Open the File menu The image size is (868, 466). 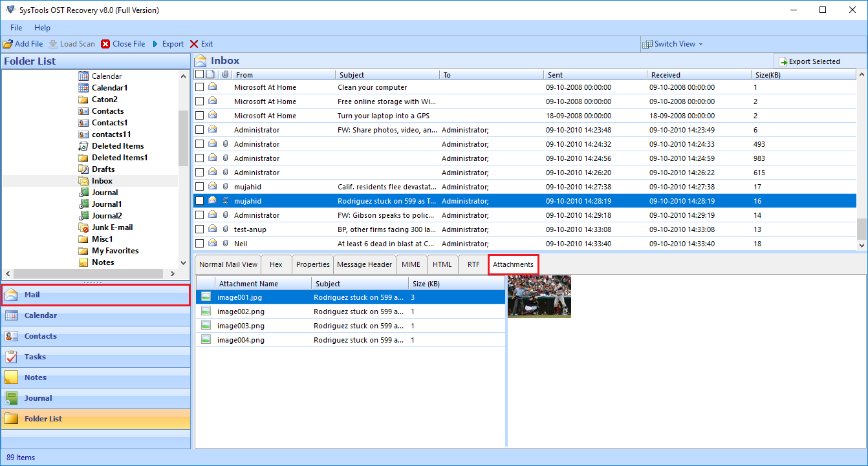(16, 28)
